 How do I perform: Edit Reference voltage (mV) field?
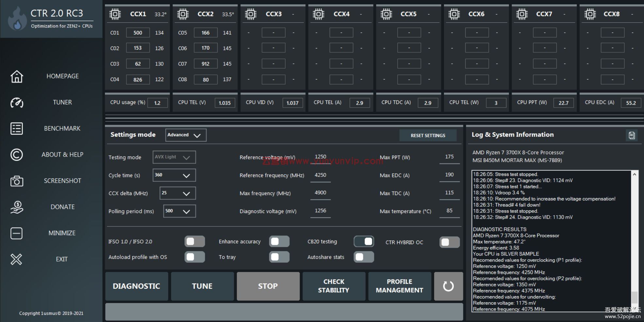point(321,157)
